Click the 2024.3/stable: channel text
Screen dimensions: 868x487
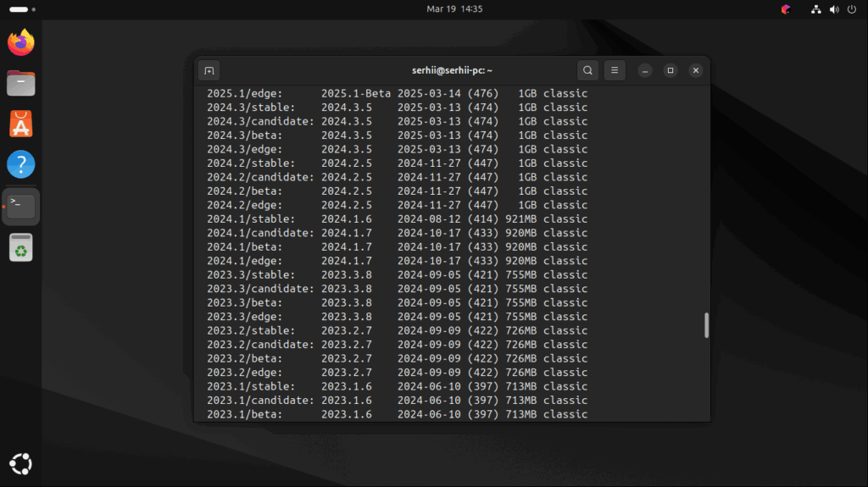[x=251, y=108]
